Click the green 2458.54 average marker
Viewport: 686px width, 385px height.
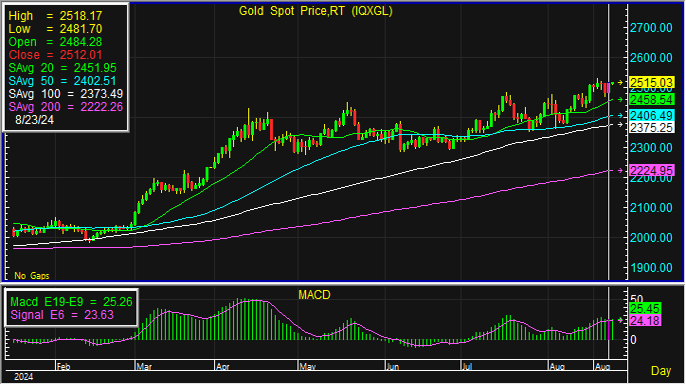(x=651, y=100)
